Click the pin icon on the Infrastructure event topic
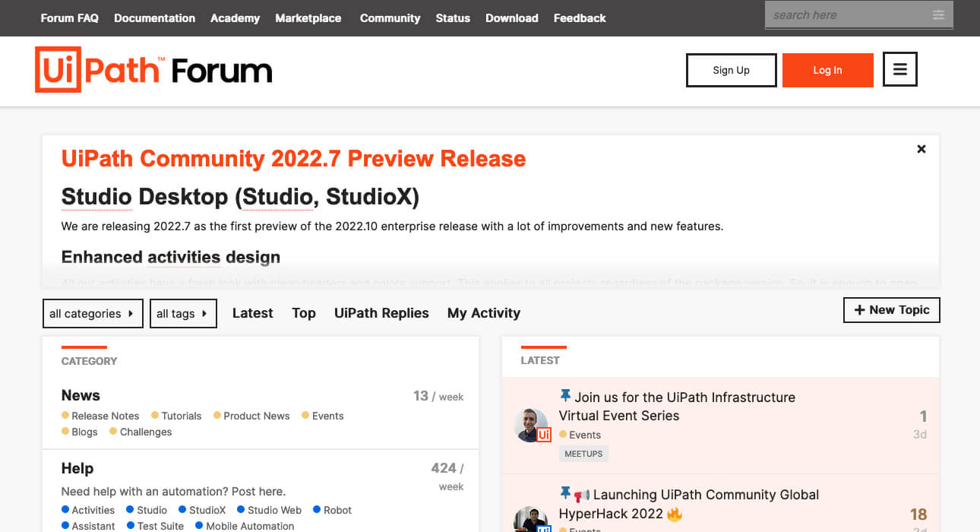The image size is (980, 532). click(564, 395)
